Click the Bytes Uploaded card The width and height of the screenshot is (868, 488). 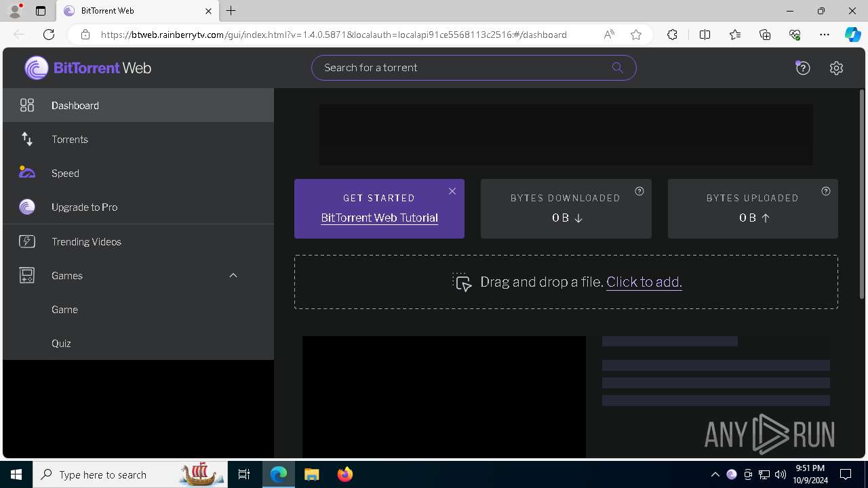(x=753, y=209)
